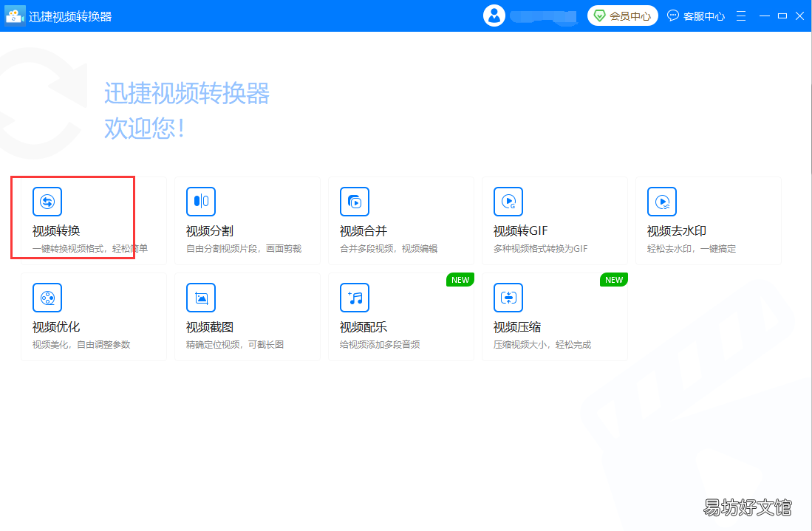Open the 视频分割 split icon
Image resolution: width=812 pixels, height=531 pixels.
201,202
